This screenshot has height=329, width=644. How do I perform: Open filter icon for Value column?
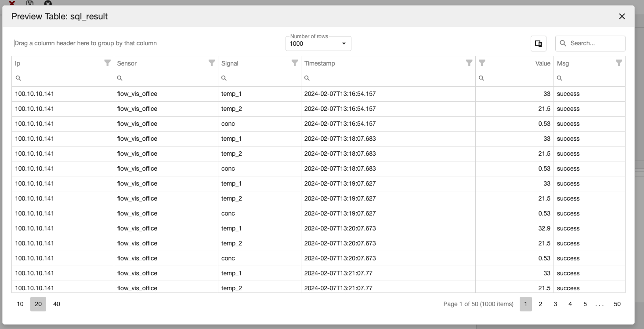click(482, 63)
